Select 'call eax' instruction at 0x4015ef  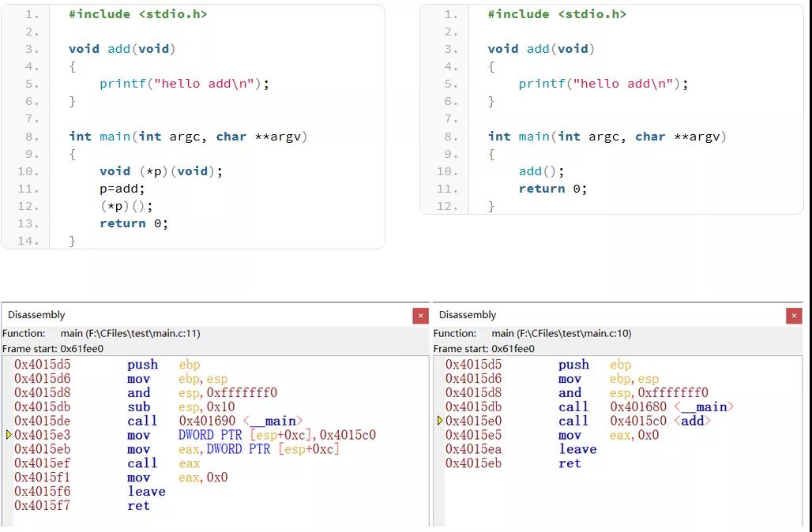click(164, 463)
